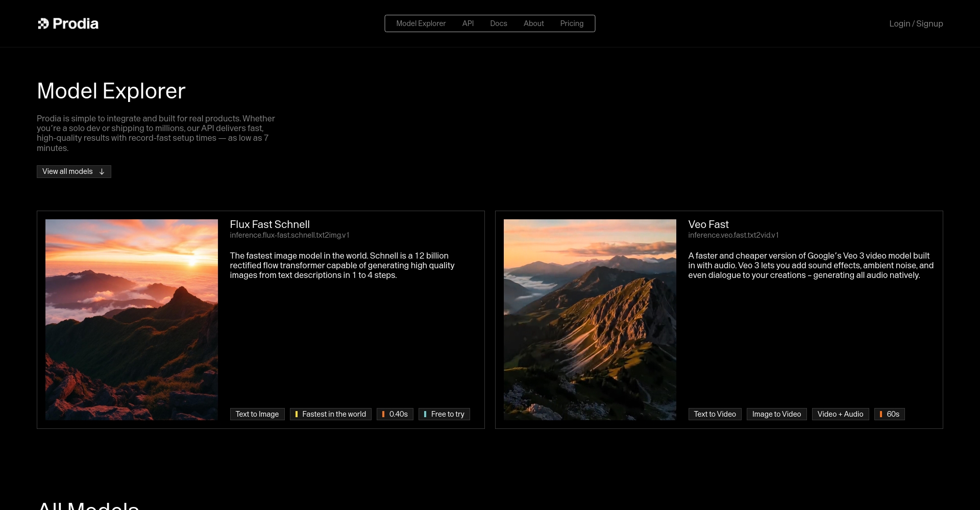Click the 0.40s speed tag
This screenshot has width=980, height=510.
tap(395, 414)
